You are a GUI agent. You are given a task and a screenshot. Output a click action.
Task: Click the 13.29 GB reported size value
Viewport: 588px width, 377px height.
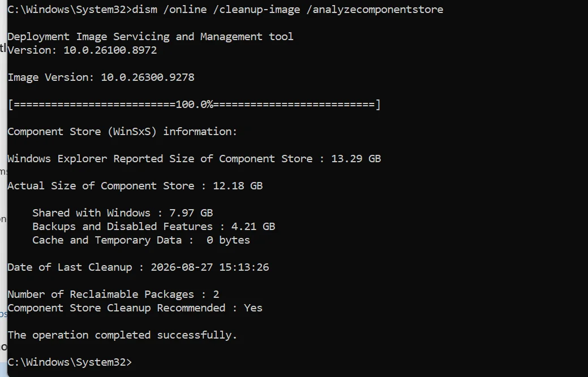pos(356,159)
